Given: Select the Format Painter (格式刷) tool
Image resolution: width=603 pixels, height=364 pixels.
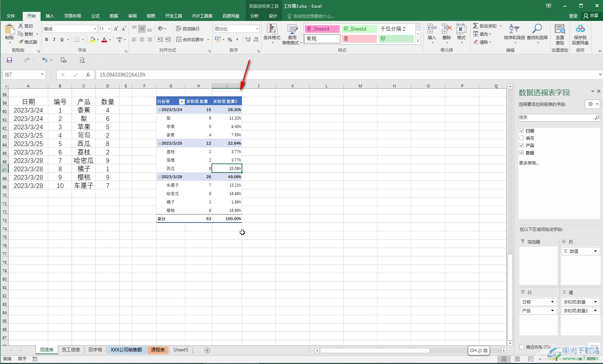Looking at the screenshot, I should [28, 42].
